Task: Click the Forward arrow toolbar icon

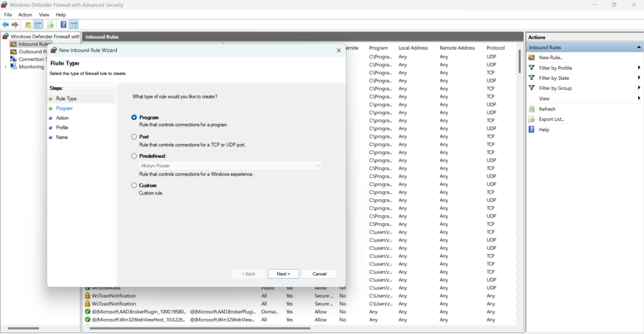Action: (15, 25)
